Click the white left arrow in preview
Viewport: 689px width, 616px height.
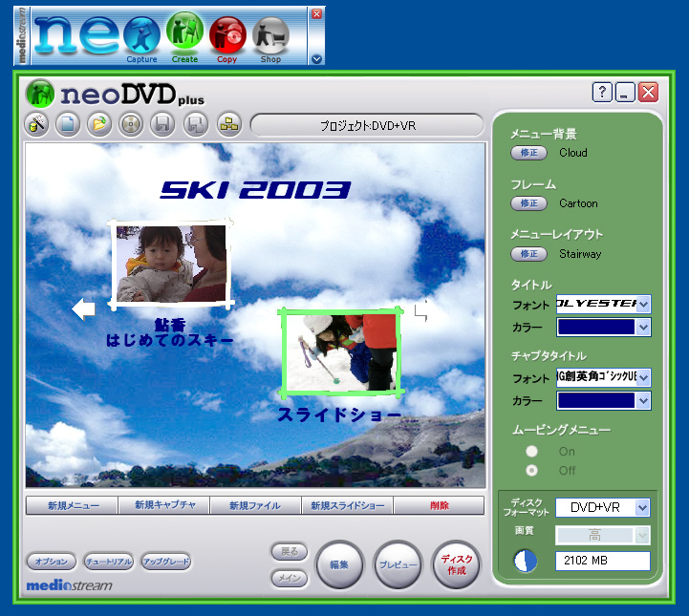(83, 309)
